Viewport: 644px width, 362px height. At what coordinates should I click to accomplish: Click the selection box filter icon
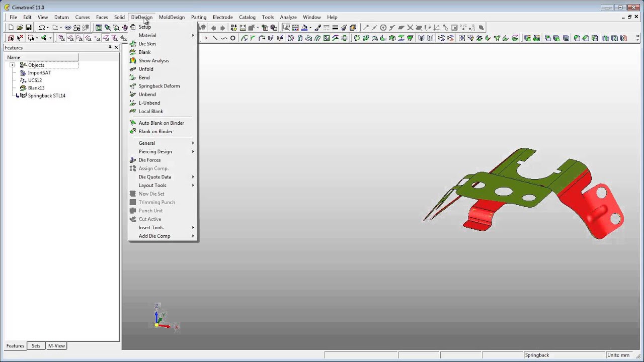click(x=31, y=38)
